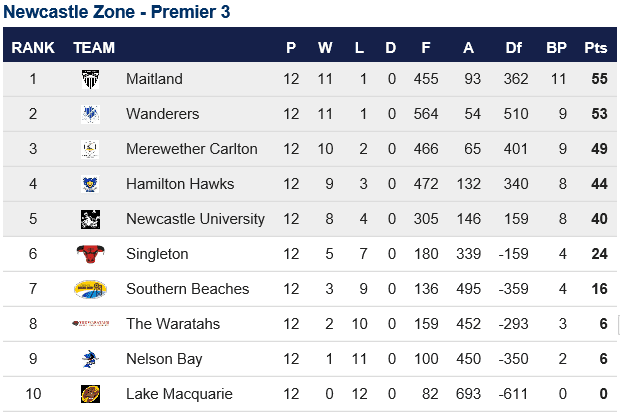Click the Pts column header
Viewport: 620px width, 413px height.
pyautogui.click(x=595, y=48)
